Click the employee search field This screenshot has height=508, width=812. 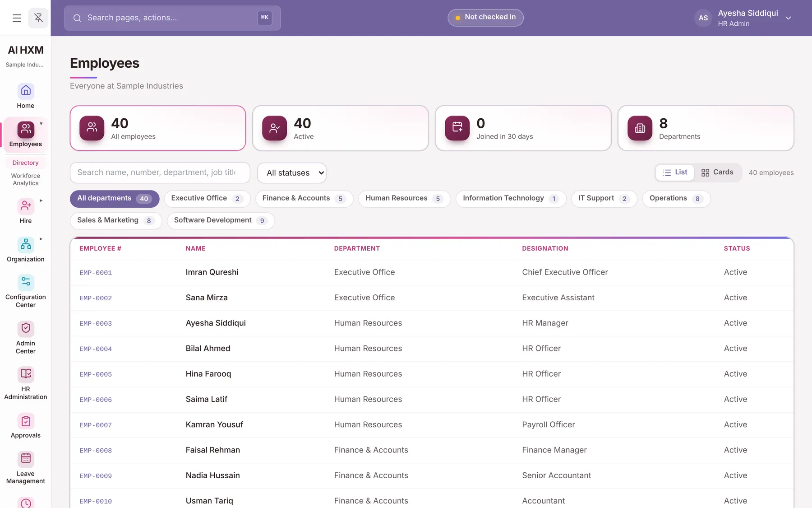coord(160,172)
